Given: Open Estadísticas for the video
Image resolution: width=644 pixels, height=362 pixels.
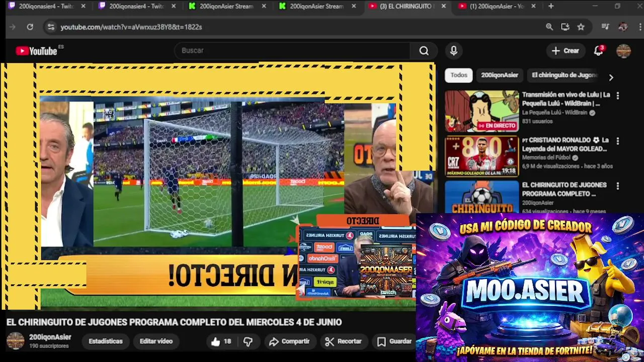Looking at the screenshot, I should pos(106,341).
